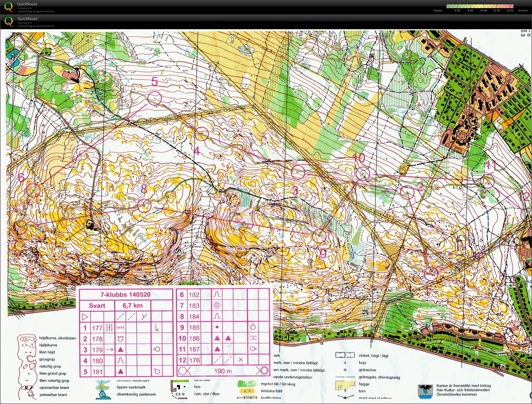Click the 'höjdkurva, ekvidistans' legend text
The image size is (532, 404).
[57, 338]
